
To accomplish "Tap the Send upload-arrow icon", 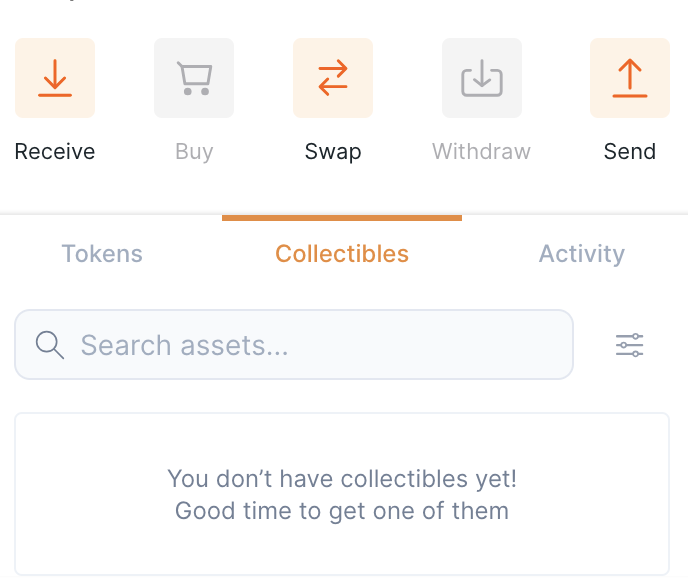I will (x=630, y=78).
